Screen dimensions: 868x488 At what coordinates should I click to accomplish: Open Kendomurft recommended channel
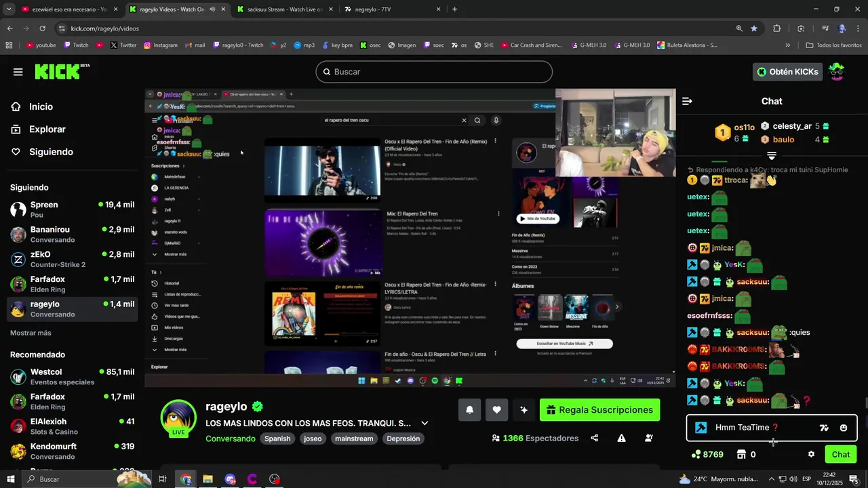[x=72, y=451]
